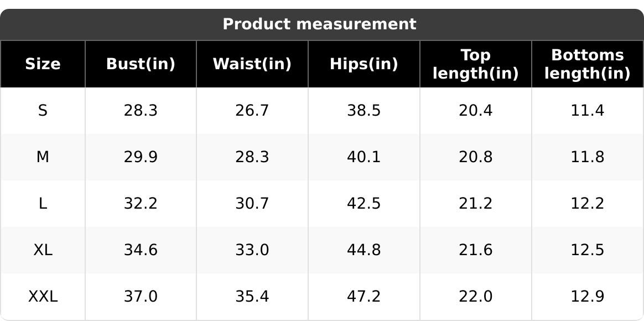Select hips value 40.1 in M row
Image resolution: width=644 pixels, height=321 pixels.
click(x=364, y=157)
